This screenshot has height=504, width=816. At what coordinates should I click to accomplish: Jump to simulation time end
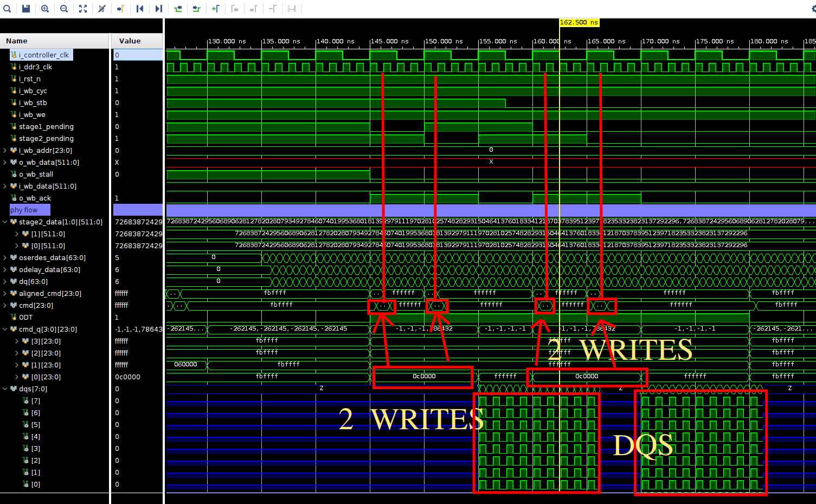159,9
